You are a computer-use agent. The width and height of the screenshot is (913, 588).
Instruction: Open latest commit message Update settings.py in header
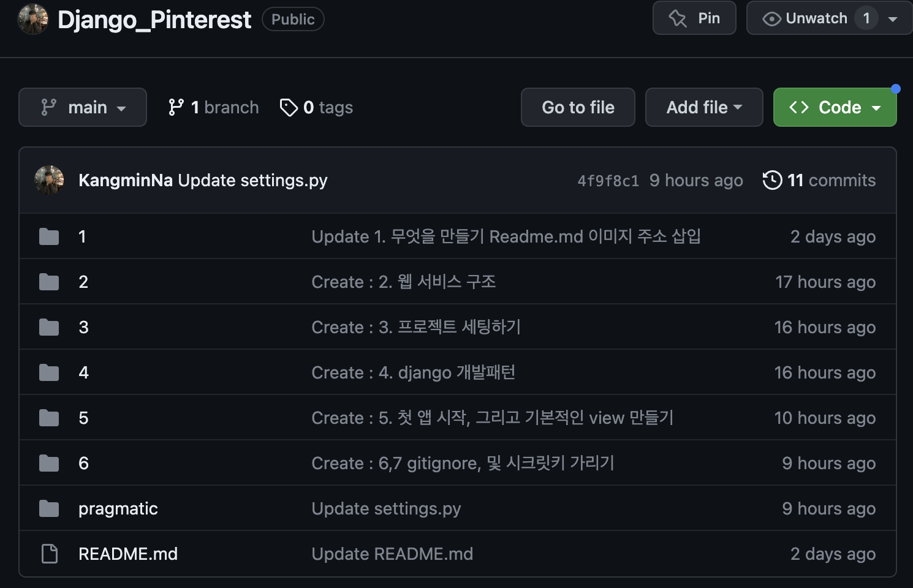click(x=252, y=180)
